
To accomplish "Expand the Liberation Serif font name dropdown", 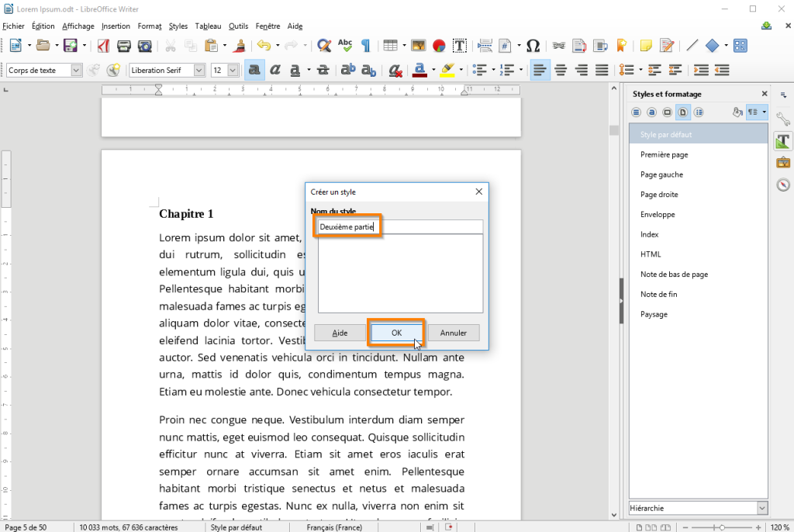I will point(199,71).
